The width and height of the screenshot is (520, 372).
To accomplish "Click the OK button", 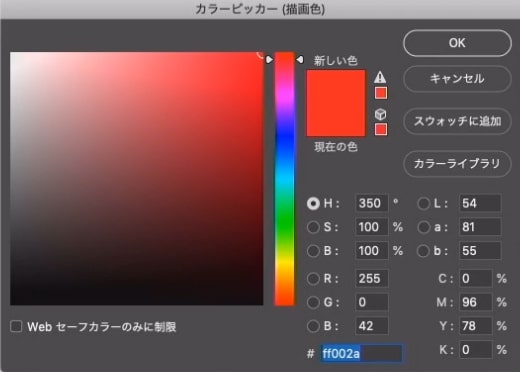I will [x=457, y=43].
